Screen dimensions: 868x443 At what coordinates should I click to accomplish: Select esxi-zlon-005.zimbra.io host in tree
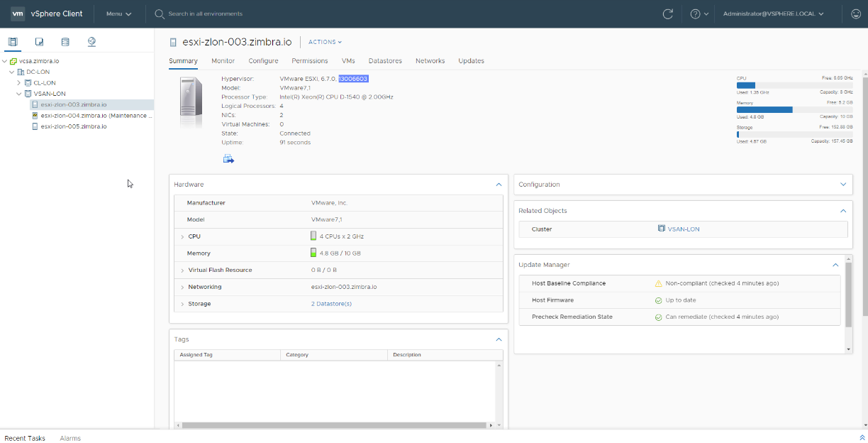[x=74, y=126]
